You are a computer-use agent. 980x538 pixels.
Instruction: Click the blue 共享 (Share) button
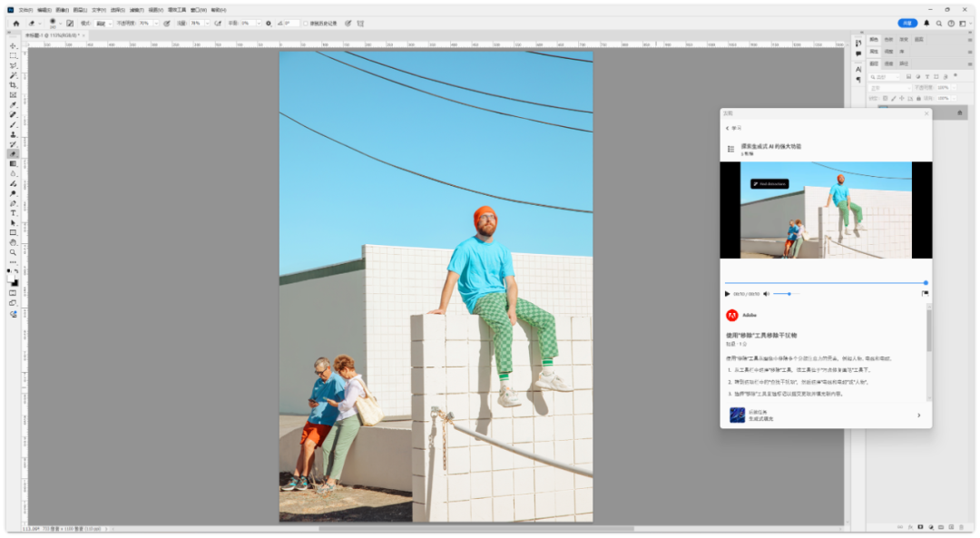907,24
